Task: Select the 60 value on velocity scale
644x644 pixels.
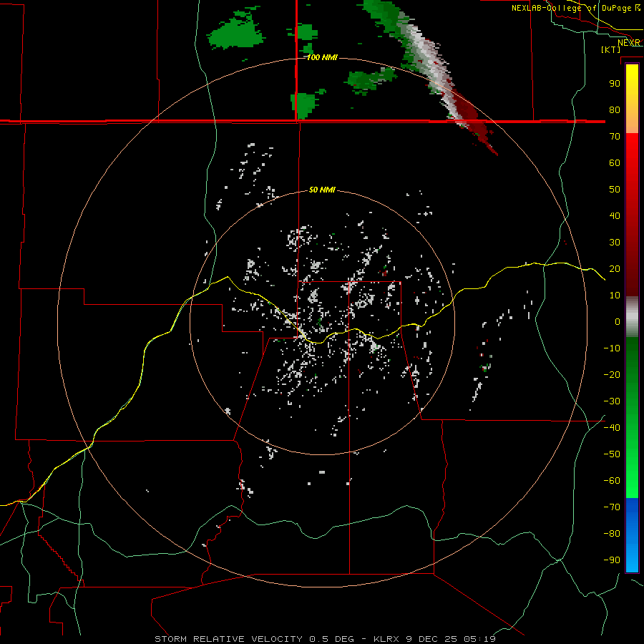Action: coord(615,163)
